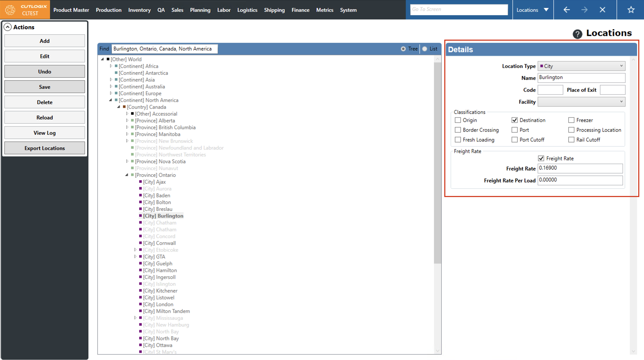The image size is (644, 360).
Task: Open the help question mark icon
Action: (577, 34)
